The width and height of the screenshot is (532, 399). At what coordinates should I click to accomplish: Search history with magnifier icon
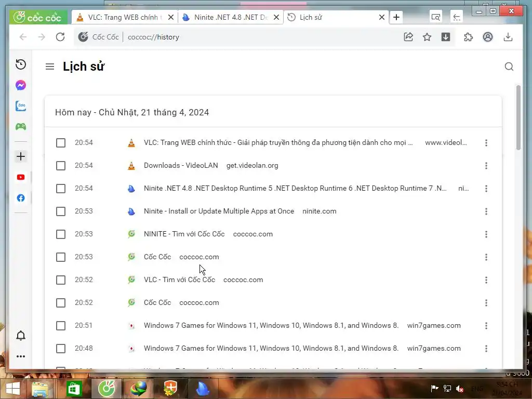509,66
